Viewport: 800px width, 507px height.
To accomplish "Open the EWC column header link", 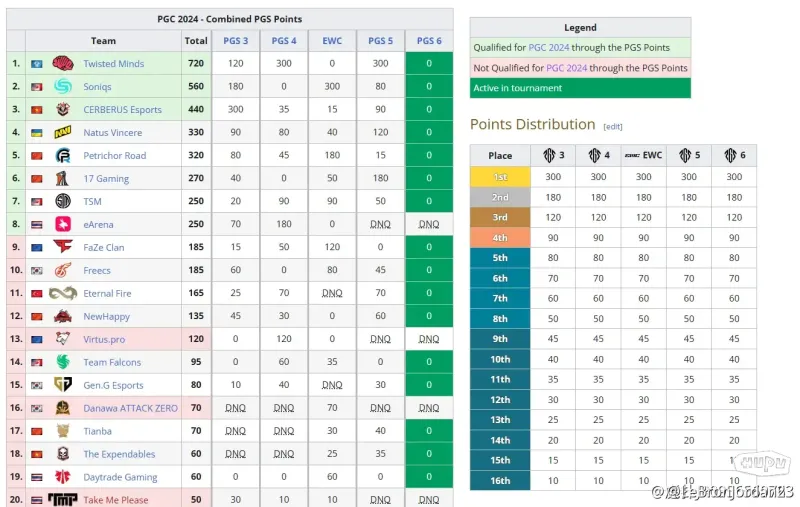I will tap(332, 41).
